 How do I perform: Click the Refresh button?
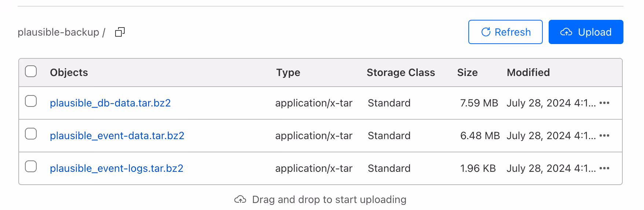505,32
